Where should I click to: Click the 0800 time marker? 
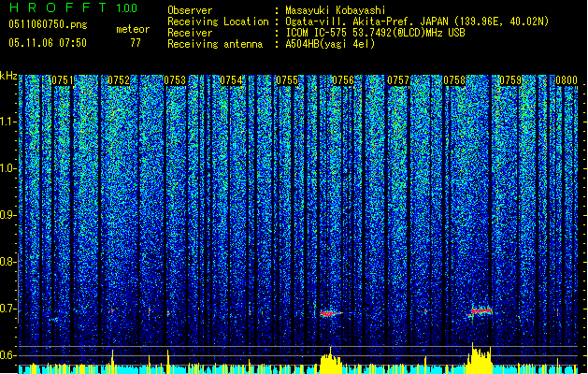click(566, 80)
